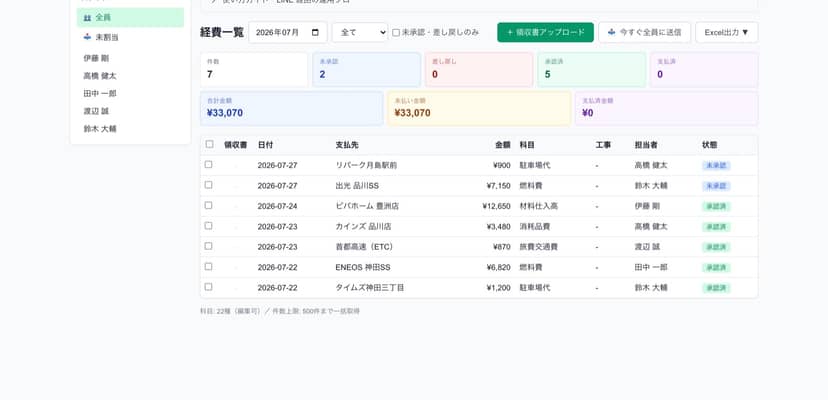Click the ¥870 amount cell
The height and width of the screenshot is (400, 828).
coord(502,247)
